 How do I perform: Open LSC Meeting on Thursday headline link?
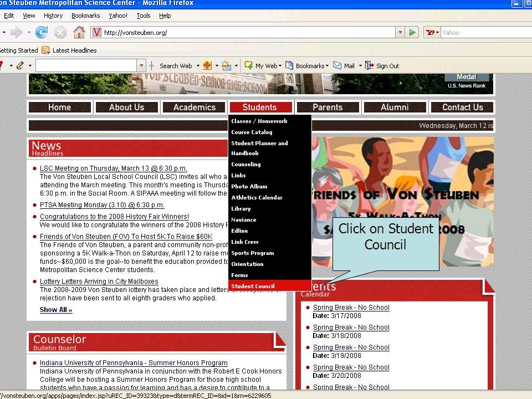(113, 168)
